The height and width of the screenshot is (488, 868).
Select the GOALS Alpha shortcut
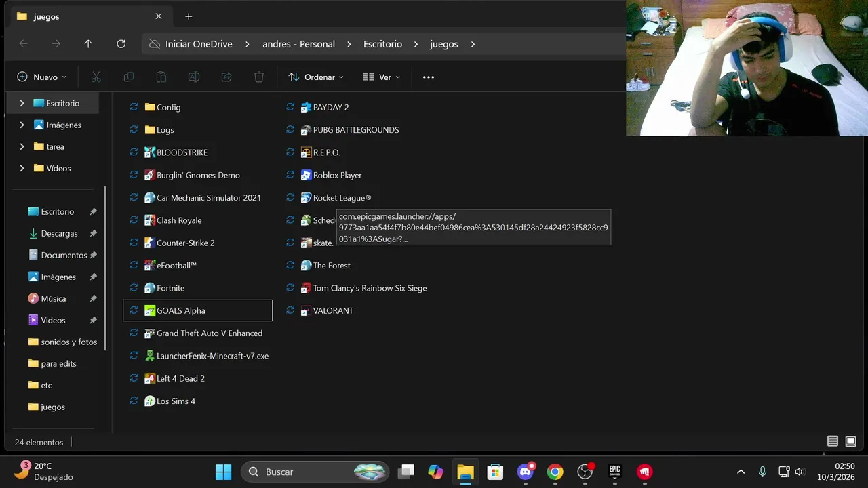click(x=197, y=310)
